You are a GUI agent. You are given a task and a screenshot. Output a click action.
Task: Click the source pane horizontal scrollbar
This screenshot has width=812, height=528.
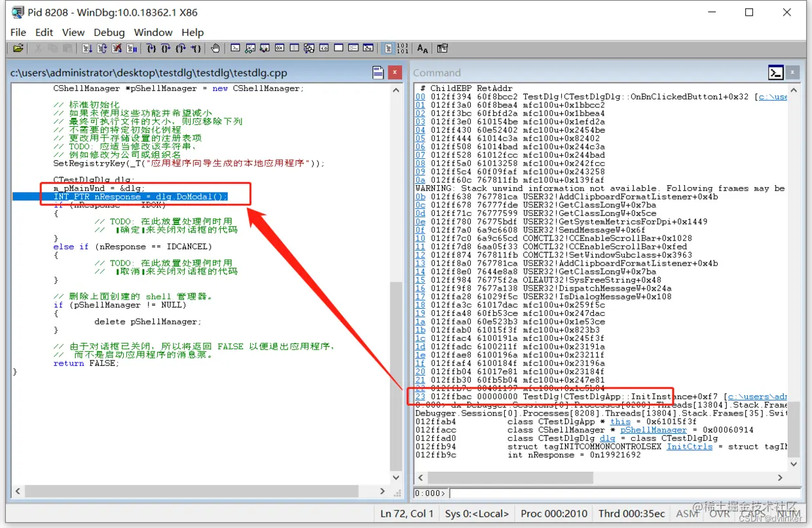[x=200, y=490]
